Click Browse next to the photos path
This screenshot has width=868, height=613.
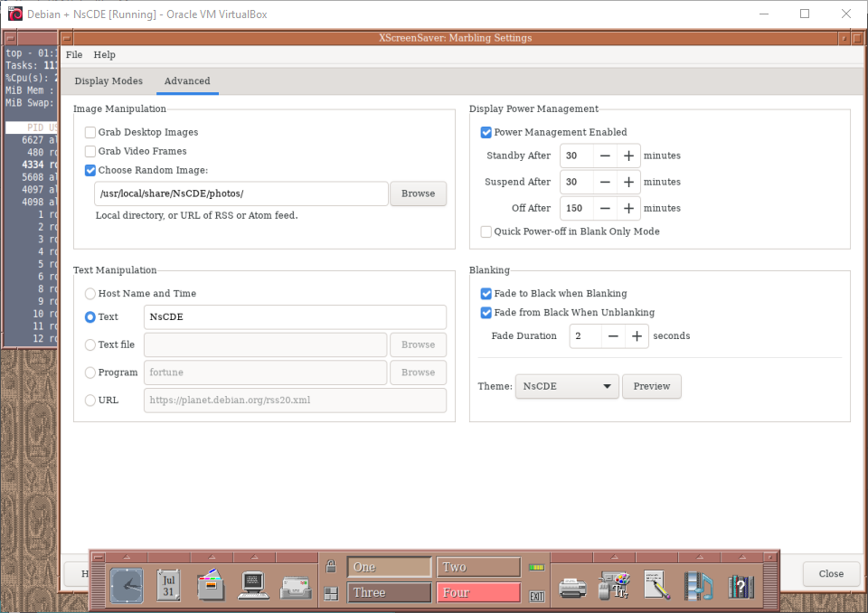pos(418,193)
